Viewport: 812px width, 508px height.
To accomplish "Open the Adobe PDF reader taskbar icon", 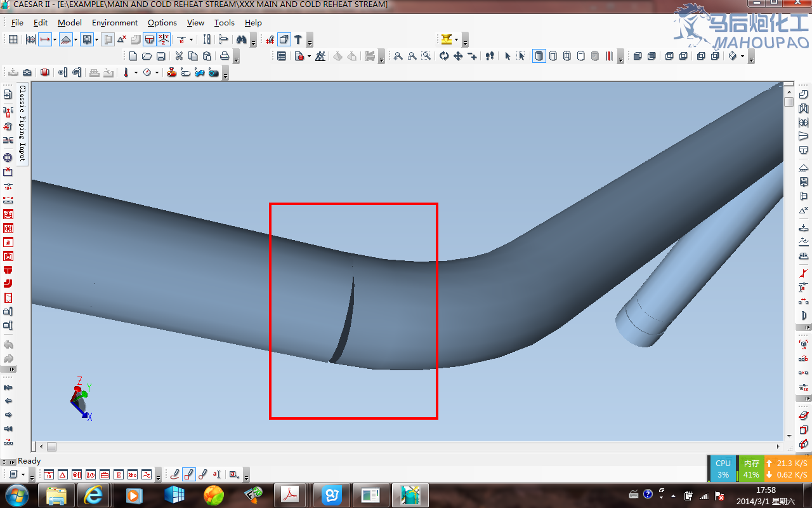I will coord(290,495).
